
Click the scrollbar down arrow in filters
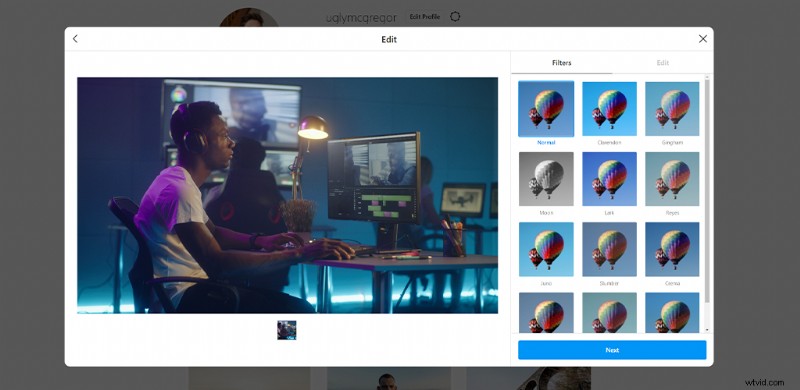click(x=707, y=330)
